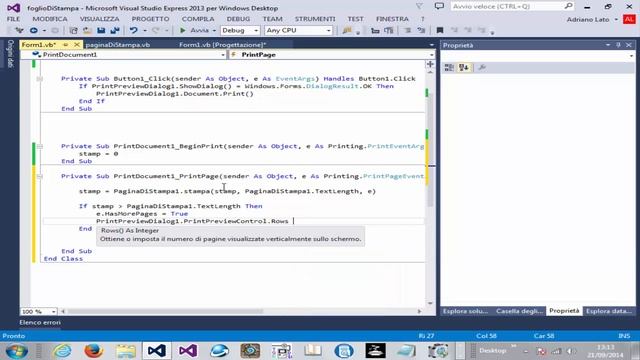Screen dimensions: 640x360
Task: Close the Form1.vb tab
Action: pos(77,44)
